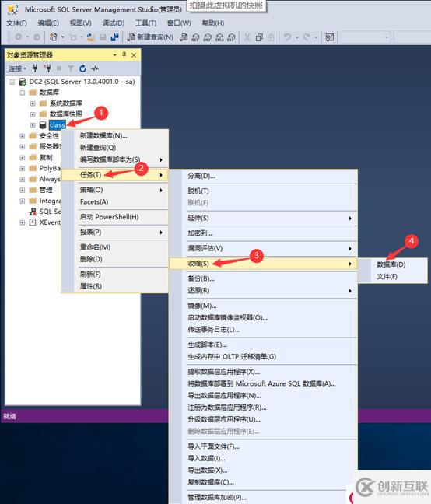The height and width of the screenshot is (504, 431).
Task: Click the DAX query toolbar icon
Action: click(x=231, y=37)
